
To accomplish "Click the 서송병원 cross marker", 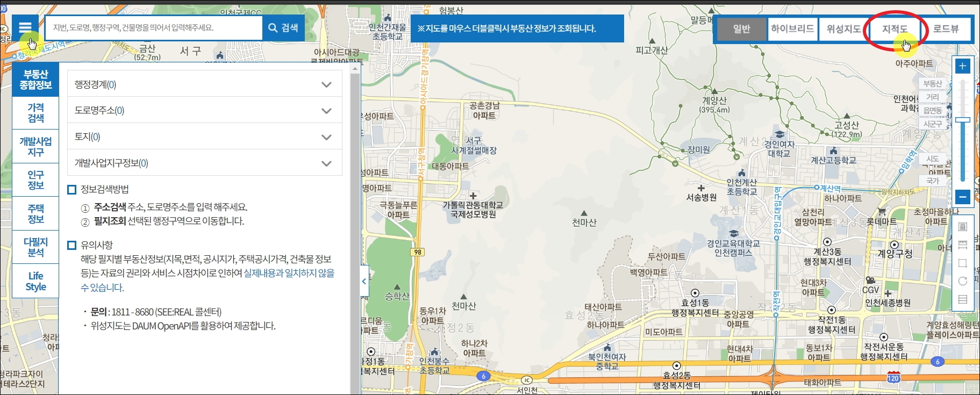I will click(x=701, y=188).
